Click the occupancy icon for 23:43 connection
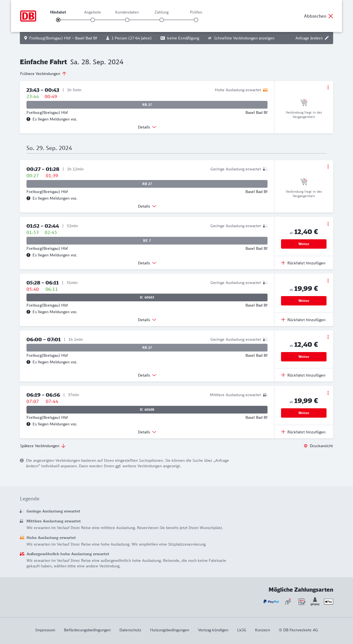353x644 pixels. tap(265, 90)
